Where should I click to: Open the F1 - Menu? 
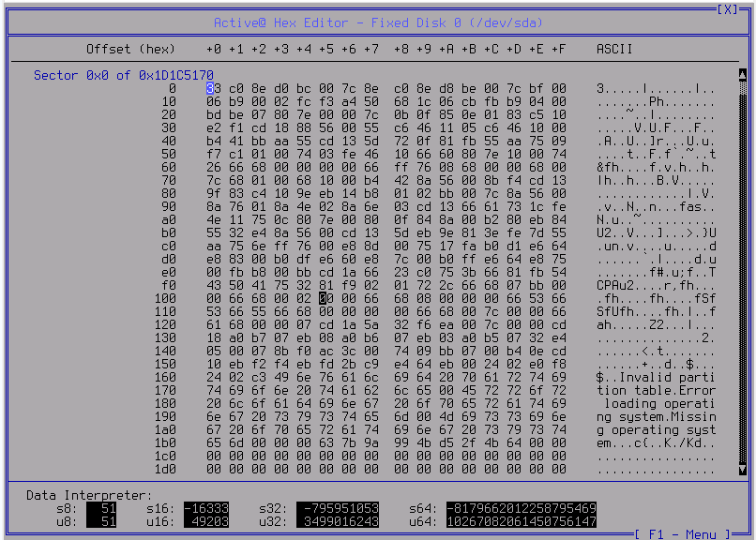point(682,534)
